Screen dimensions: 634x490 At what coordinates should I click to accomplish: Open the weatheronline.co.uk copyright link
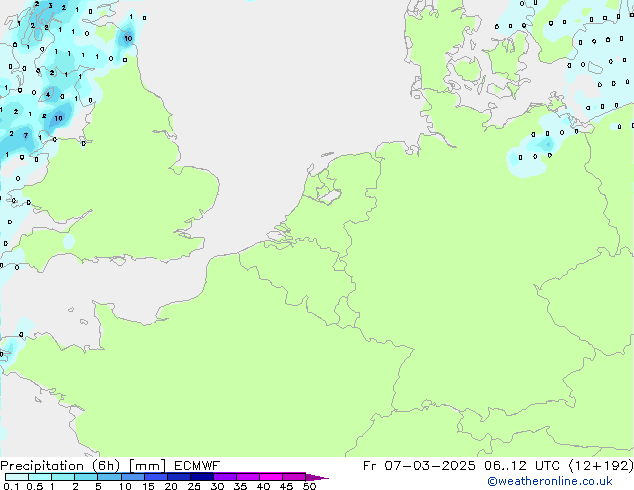click(x=550, y=481)
